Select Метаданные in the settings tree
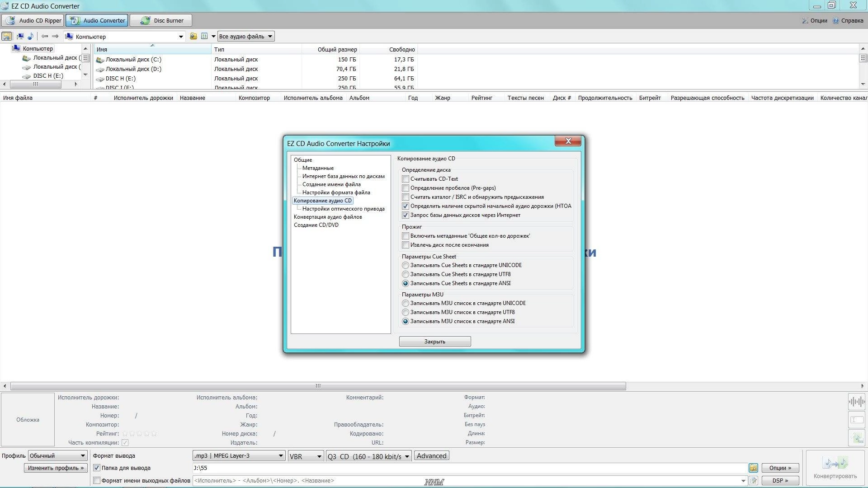Viewport: 868px width, 488px height. (x=318, y=168)
